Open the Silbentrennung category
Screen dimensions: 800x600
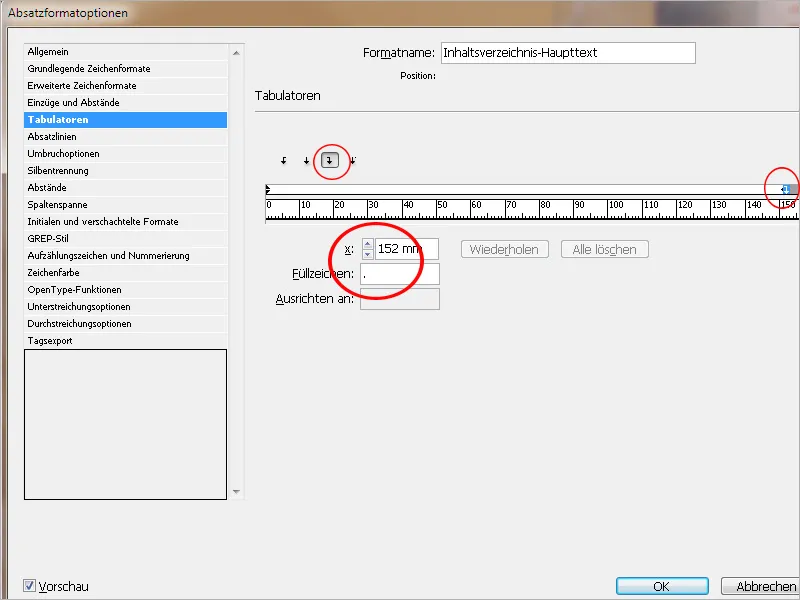[126, 171]
